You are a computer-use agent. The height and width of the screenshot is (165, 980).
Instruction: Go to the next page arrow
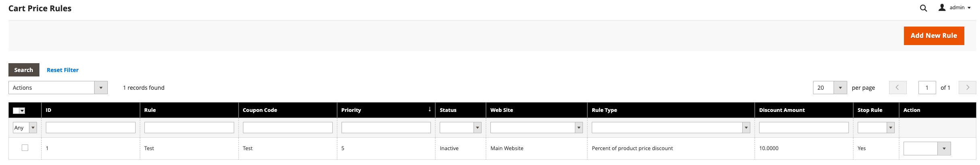point(968,87)
